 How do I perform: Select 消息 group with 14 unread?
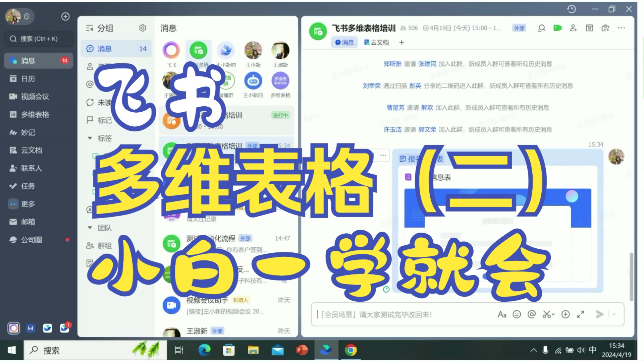[116, 49]
